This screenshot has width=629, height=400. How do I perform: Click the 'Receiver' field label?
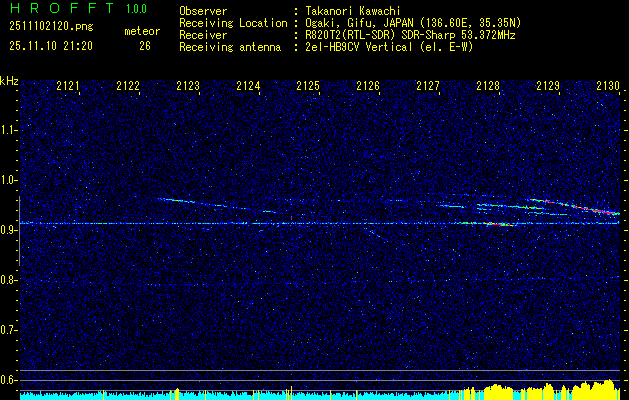click(x=203, y=35)
